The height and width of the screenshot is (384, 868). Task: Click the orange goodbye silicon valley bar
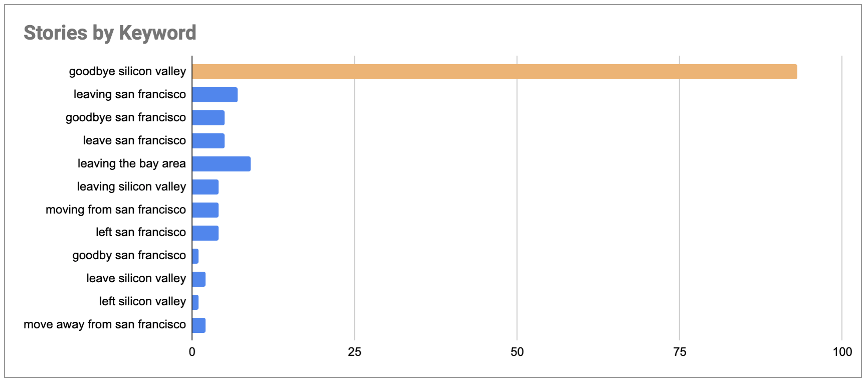495,72
